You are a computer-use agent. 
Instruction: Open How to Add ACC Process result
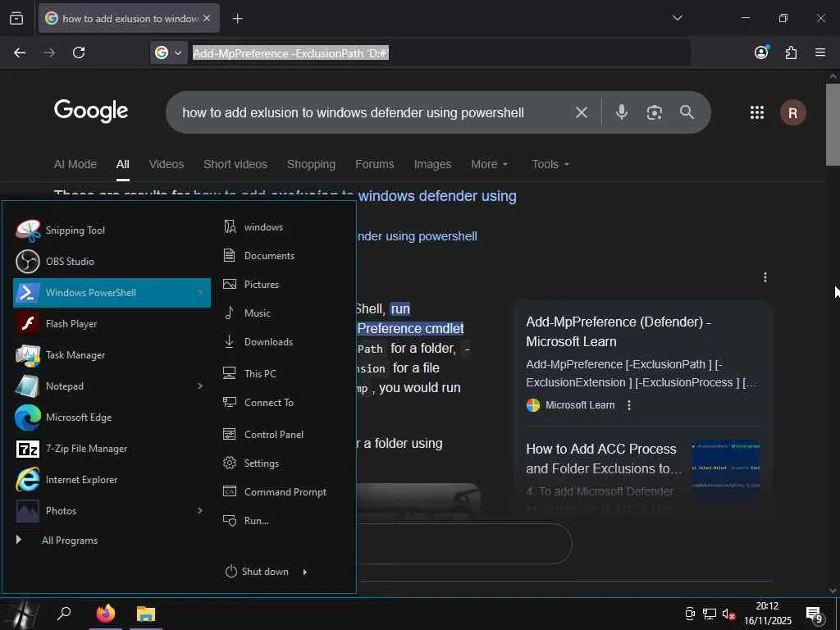[604, 459]
